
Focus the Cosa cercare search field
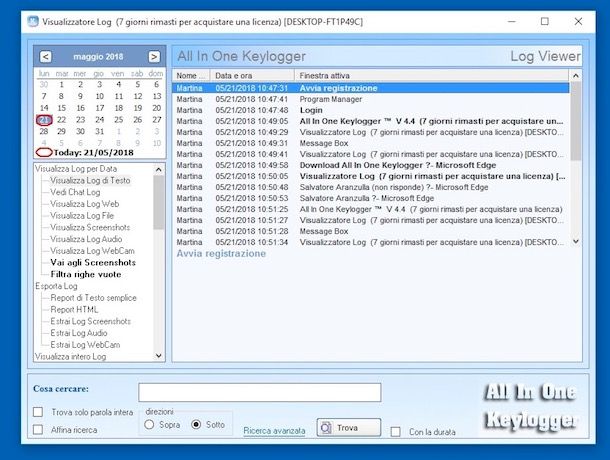pos(259,392)
